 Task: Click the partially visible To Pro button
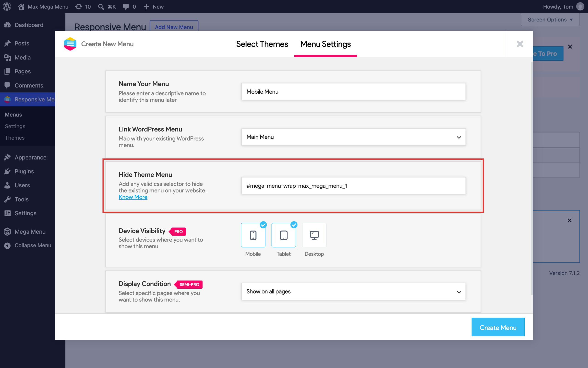[x=548, y=54]
